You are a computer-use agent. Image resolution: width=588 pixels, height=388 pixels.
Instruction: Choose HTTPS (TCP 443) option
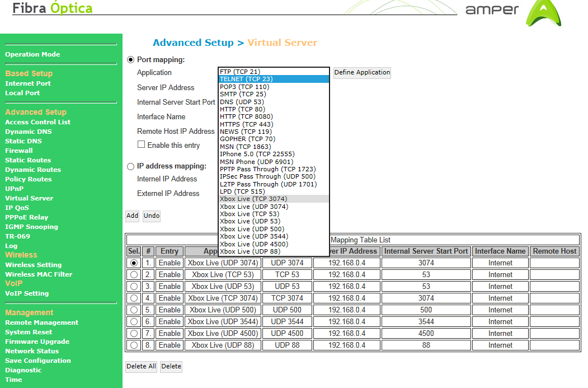click(274, 124)
